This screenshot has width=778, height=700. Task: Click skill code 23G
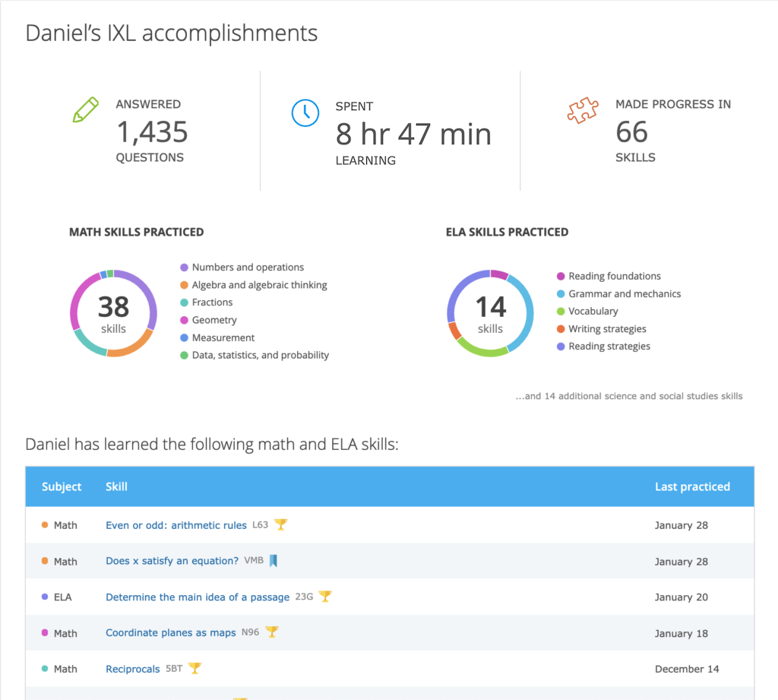point(304,597)
